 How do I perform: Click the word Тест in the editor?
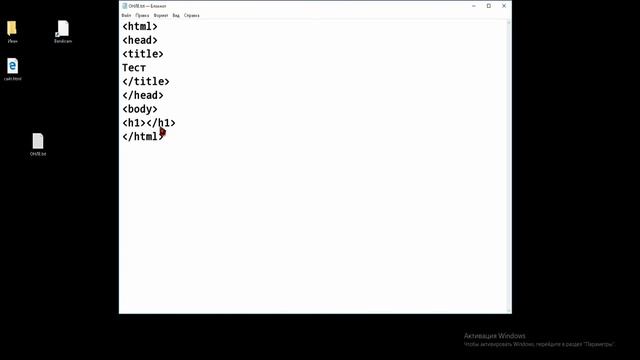tap(134, 68)
